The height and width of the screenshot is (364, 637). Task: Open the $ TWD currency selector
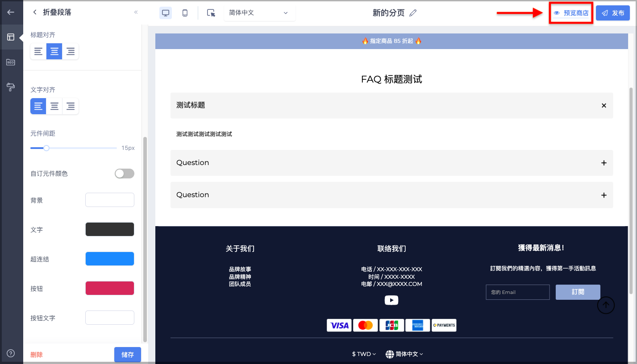point(364,354)
